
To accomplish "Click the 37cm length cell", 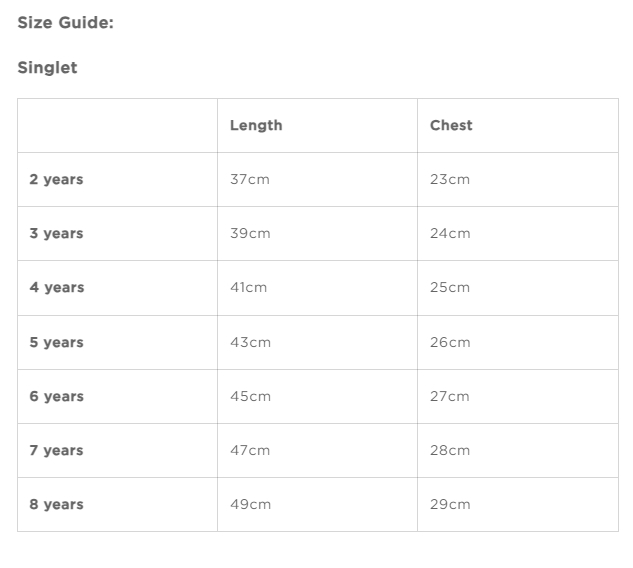I will (x=250, y=179).
